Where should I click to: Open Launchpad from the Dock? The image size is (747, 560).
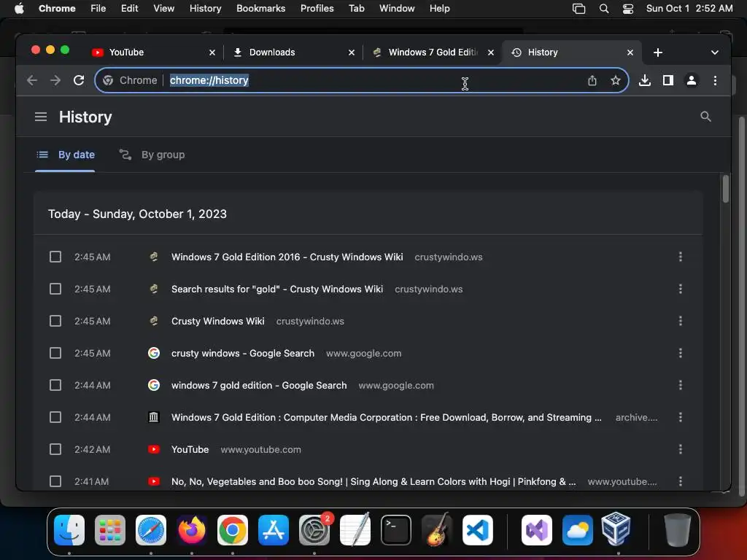click(x=110, y=530)
